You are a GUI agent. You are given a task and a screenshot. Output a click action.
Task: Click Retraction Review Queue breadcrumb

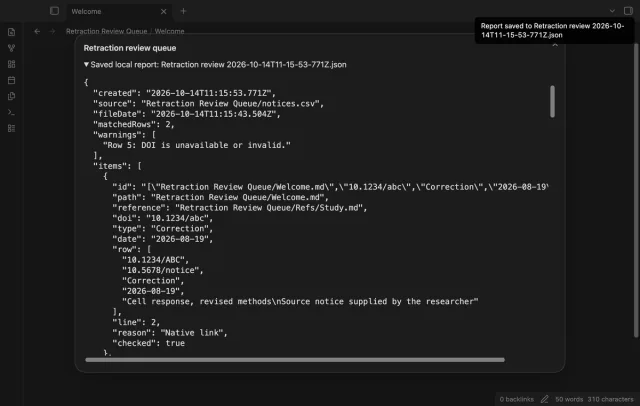coord(106,31)
